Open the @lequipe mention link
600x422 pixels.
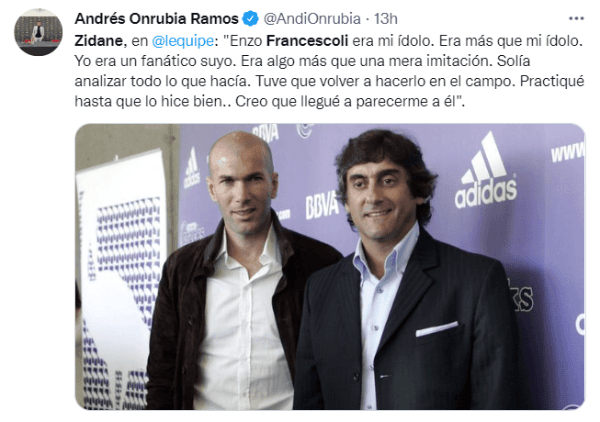tap(183, 41)
